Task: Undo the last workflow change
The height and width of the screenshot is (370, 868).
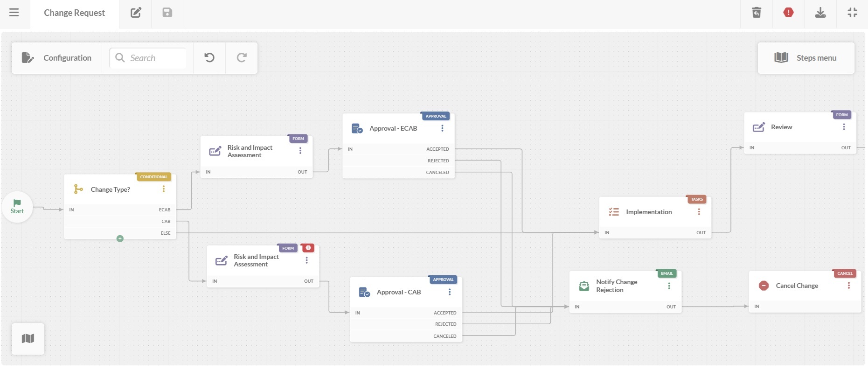Action: (x=209, y=58)
